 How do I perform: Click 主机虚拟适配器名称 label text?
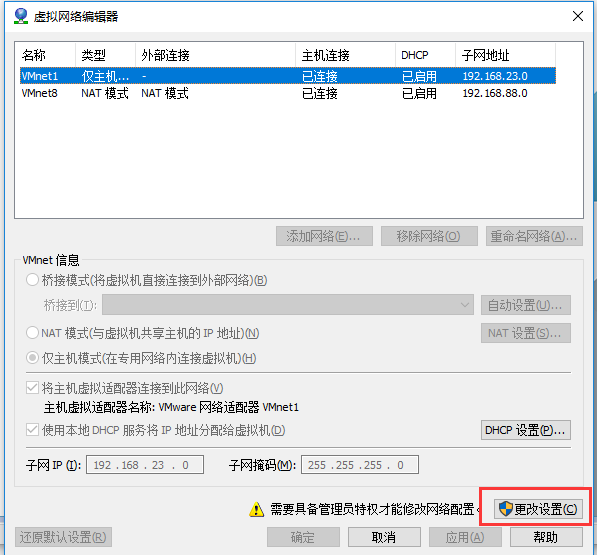[99, 407]
